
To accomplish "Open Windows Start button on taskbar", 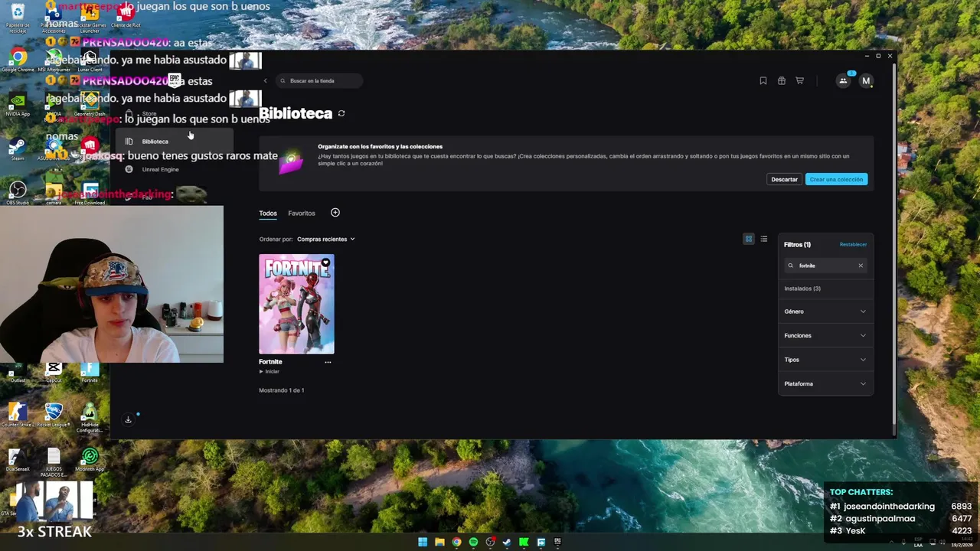I will 423,542.
